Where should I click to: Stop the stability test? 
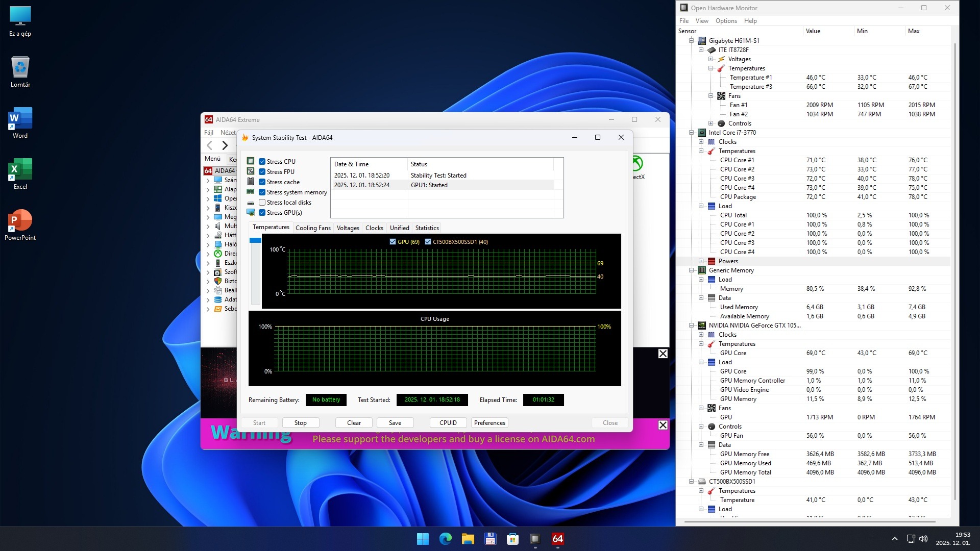(301, 423)
